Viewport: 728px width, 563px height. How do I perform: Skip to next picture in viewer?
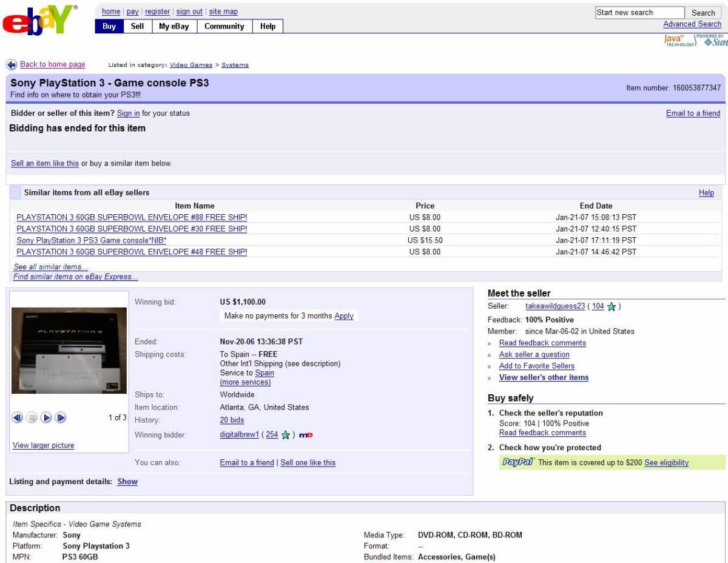[x=61, y=418]
